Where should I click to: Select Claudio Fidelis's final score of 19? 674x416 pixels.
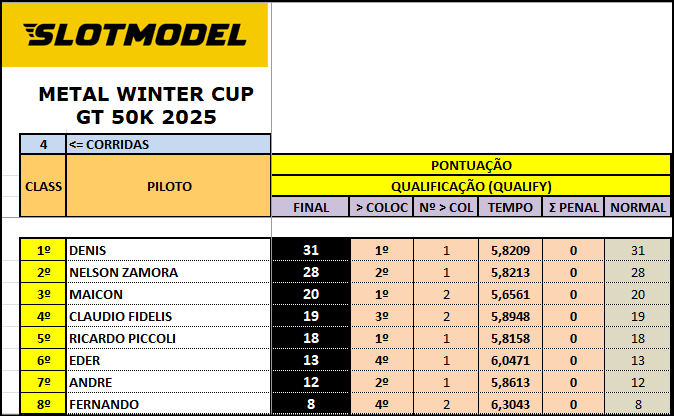(310, 316)
